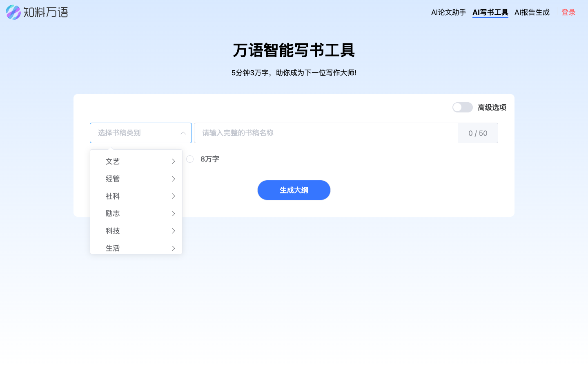The width and height of the screenshot is (588, 368).
Task: Select 生活 from the category list
Action: point(113,248)
